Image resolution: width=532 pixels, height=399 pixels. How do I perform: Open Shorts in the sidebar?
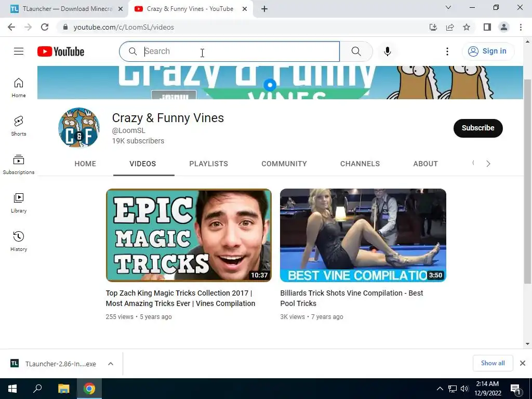(19, 126)
